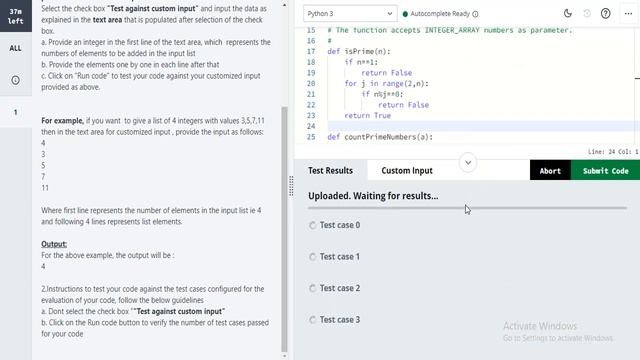Click line number 20 in gutter
640x360 pixels.
[311, 83]
